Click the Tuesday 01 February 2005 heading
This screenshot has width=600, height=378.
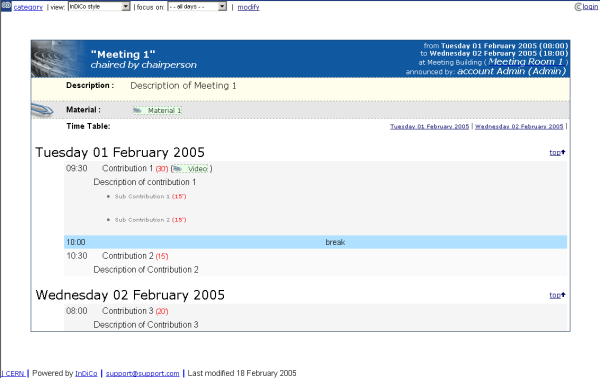(120, 152)
